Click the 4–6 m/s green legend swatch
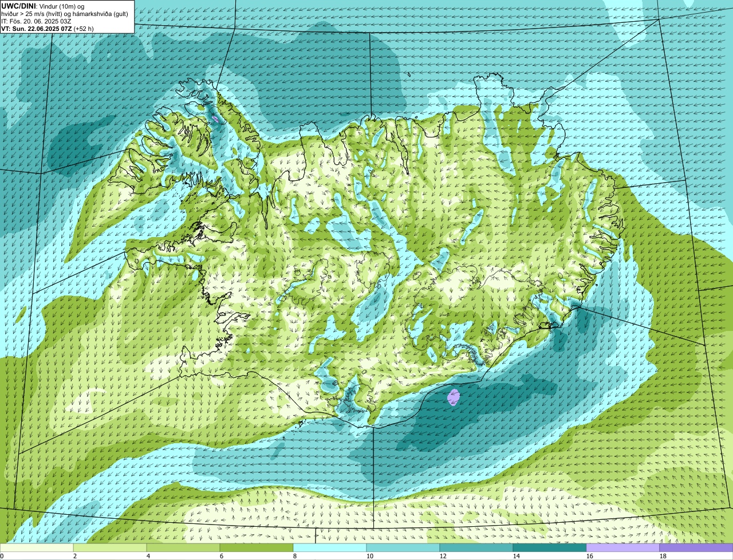The image size is (733, 560). coord(183,548)
